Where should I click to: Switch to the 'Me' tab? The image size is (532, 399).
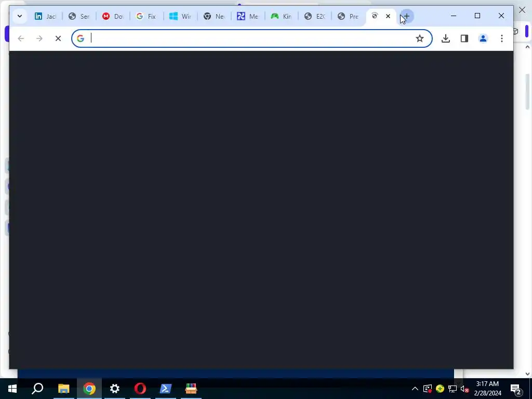(x=248, y=16)
